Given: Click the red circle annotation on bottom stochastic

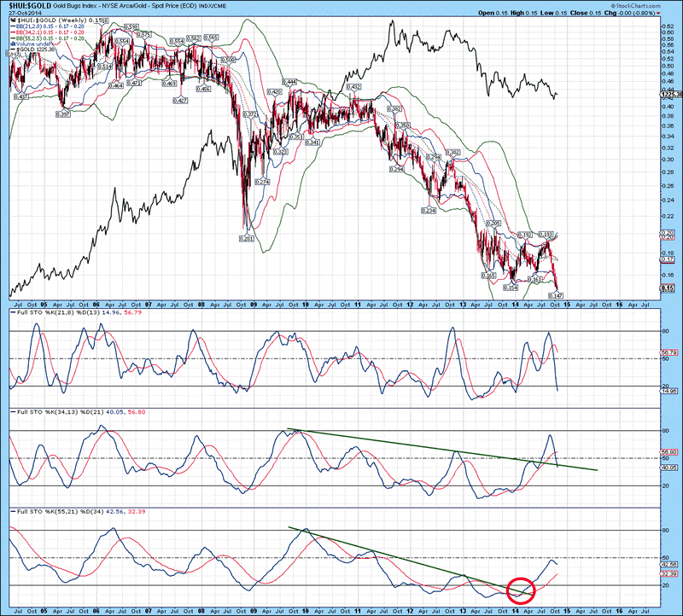Looking at the screenshot, I should 521,588.
